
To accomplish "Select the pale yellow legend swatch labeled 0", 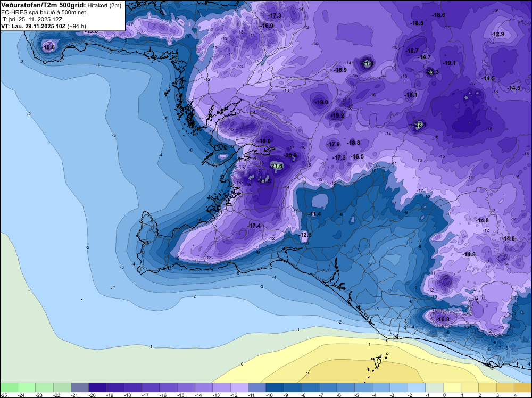I will (452, 387).
